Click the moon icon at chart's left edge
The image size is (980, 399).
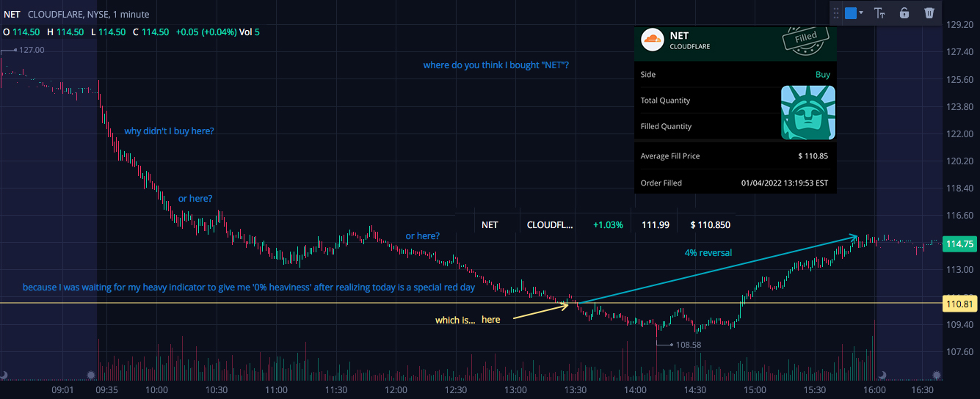(4, 375)
